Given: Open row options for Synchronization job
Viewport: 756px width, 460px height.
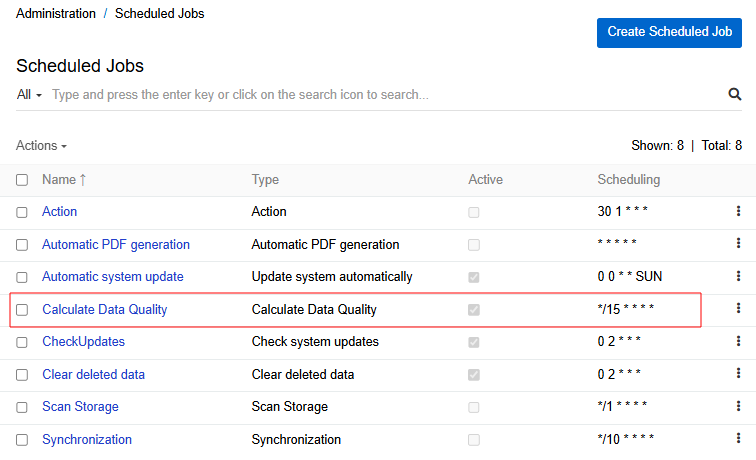Looking at the screenshot, I should (738, 439).
